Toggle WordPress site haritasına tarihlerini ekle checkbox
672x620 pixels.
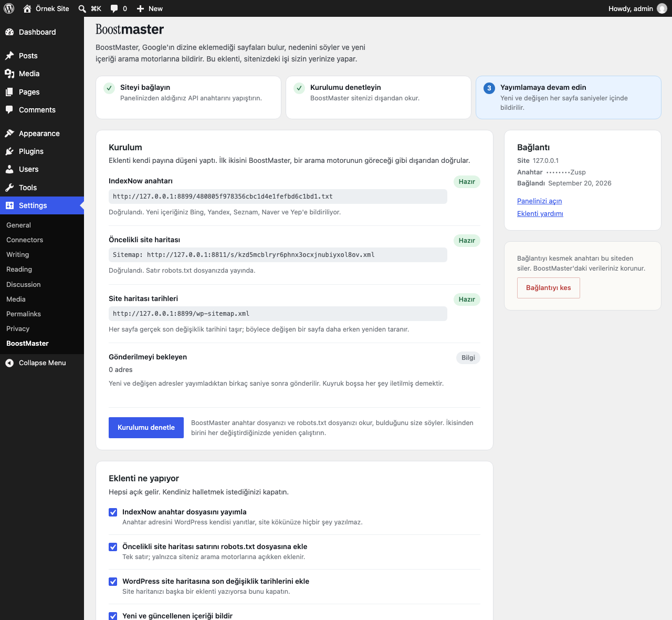pos(113,582)
